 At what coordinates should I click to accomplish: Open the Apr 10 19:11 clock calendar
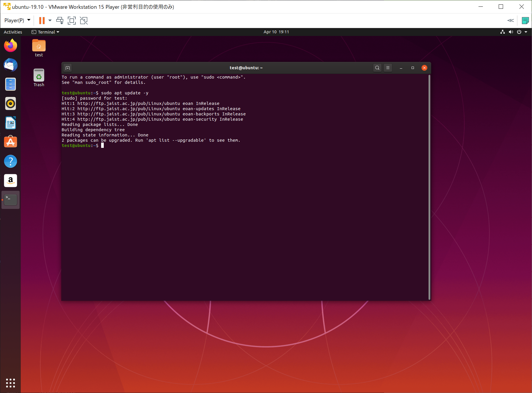click(276, 32)
